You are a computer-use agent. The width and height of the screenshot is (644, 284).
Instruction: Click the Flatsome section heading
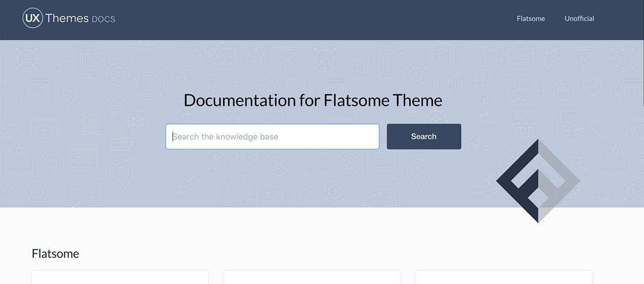coord(55,254)
